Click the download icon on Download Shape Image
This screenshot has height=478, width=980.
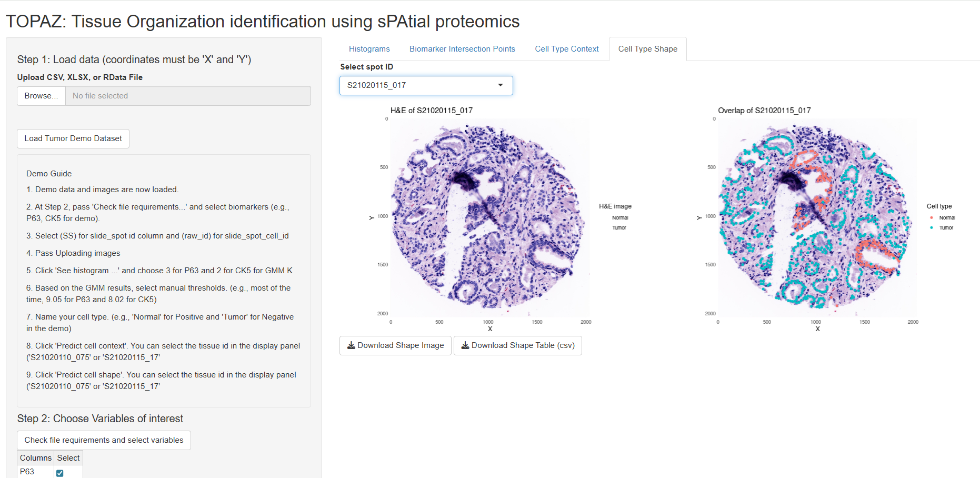(351, 345)
